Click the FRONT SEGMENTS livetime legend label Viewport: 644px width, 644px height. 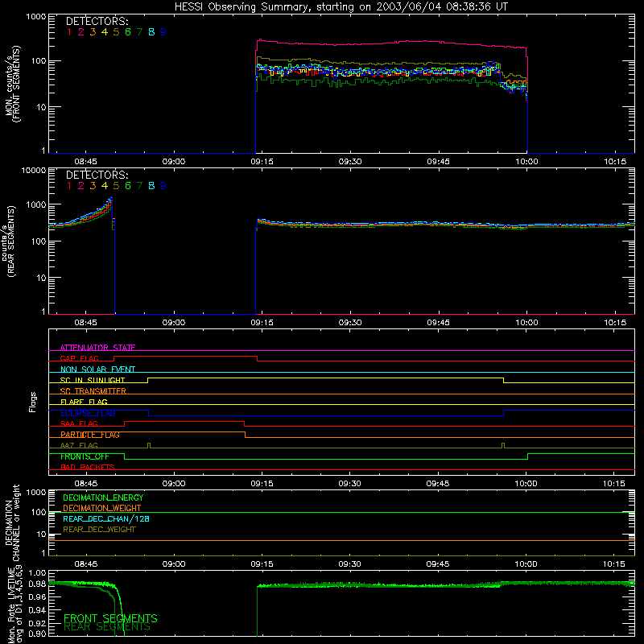[110, 618]
